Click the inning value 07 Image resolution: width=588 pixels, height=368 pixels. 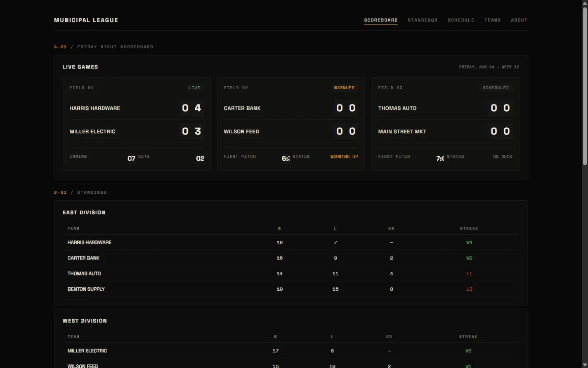(x=131, y=159)
